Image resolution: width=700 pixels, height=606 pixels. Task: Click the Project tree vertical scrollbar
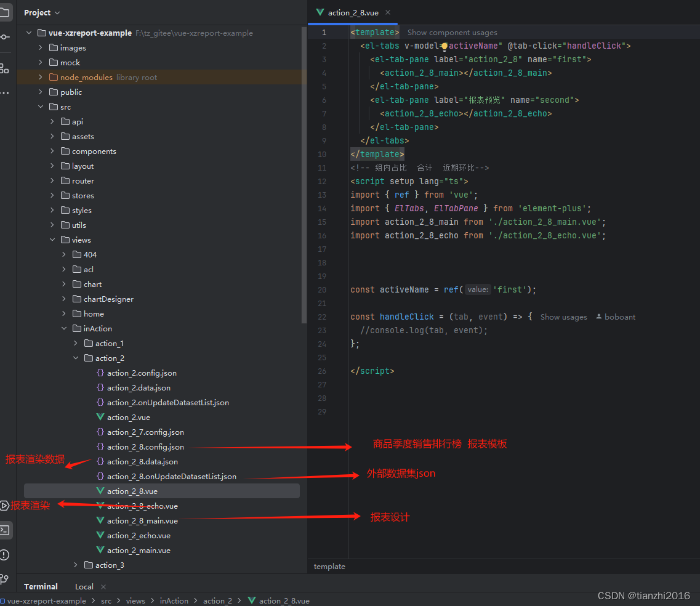(x=304, y=175)
